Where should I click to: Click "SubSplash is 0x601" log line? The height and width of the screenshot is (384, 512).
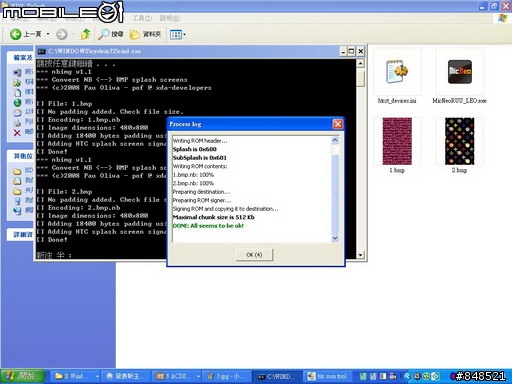tap(199, 158)
